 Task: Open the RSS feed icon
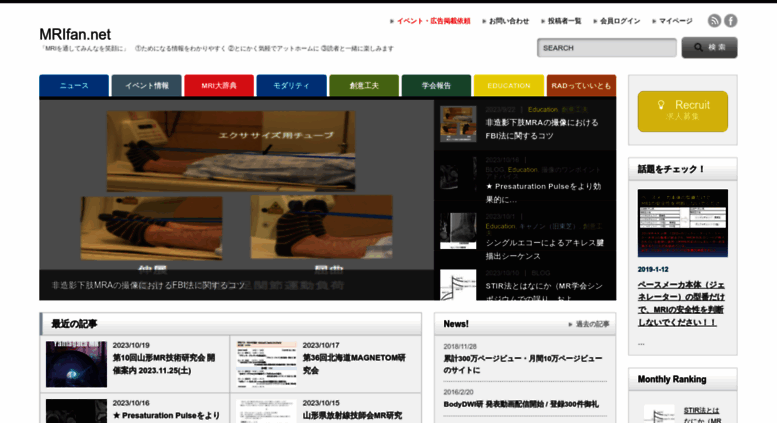(x=714, y=21)
